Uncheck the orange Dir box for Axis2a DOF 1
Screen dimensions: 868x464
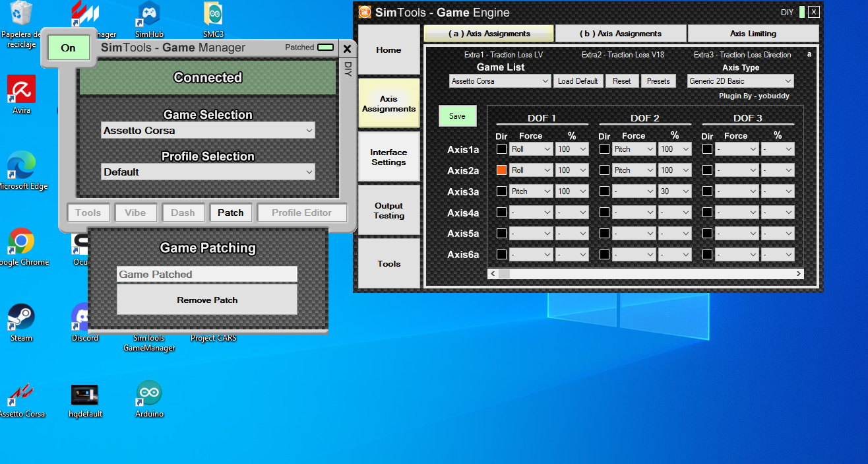click(x=501, y=170)
